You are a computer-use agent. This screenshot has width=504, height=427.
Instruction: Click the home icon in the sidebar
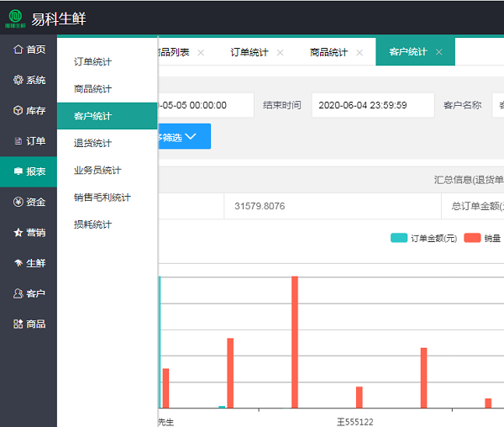tap(18, 50)
